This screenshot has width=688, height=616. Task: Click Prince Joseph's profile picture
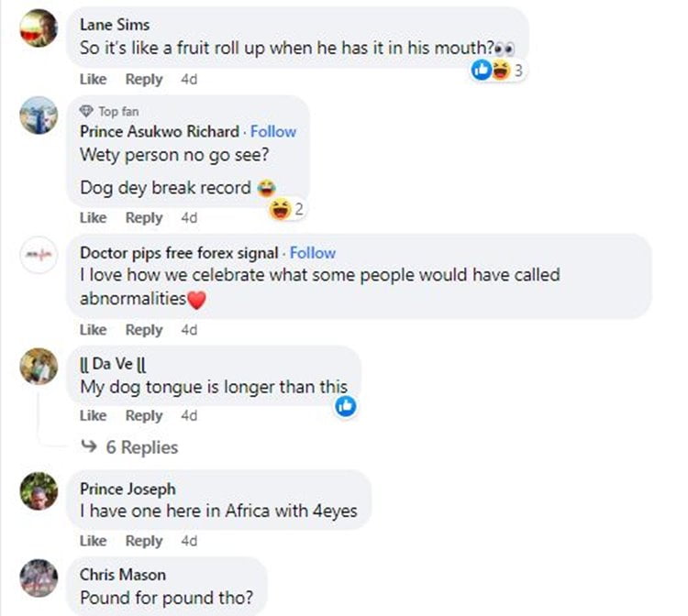[x=39, y=490]
